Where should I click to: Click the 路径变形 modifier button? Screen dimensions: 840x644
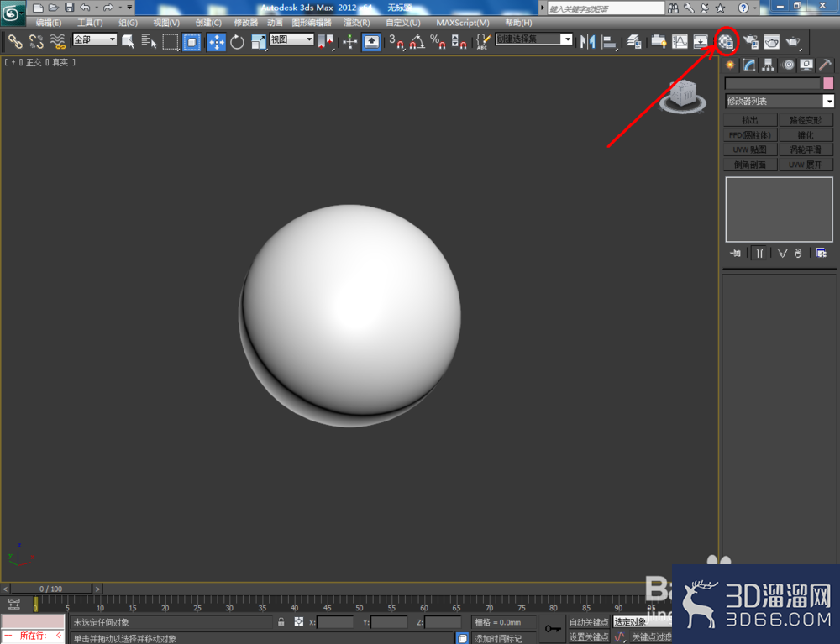coord(806,120)
